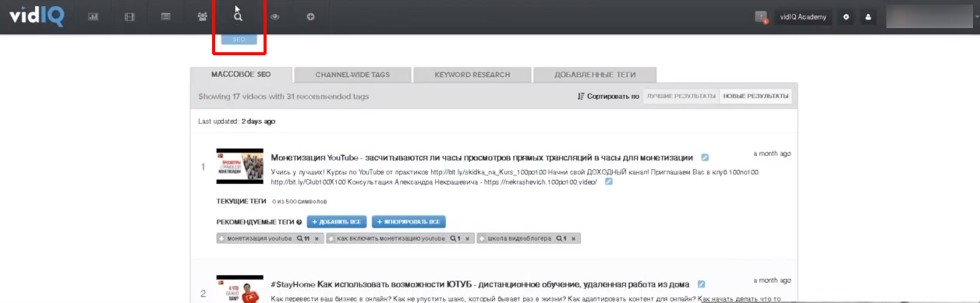Search the 'школа видеоблогера' tag magnifier

(561, 238)
